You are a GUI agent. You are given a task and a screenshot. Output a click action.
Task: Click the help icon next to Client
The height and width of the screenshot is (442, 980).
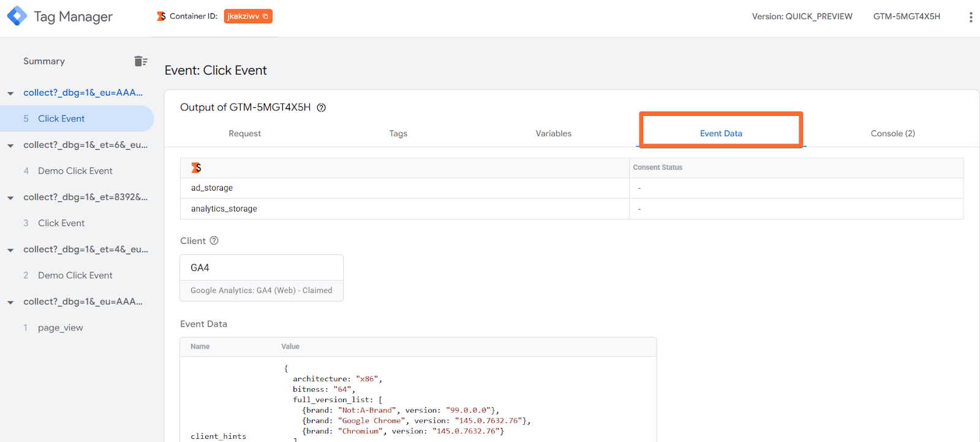[x=214, y=241]
